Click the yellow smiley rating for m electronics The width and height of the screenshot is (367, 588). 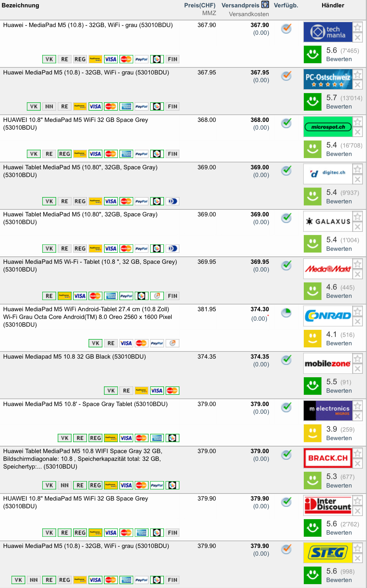point(313,433)
